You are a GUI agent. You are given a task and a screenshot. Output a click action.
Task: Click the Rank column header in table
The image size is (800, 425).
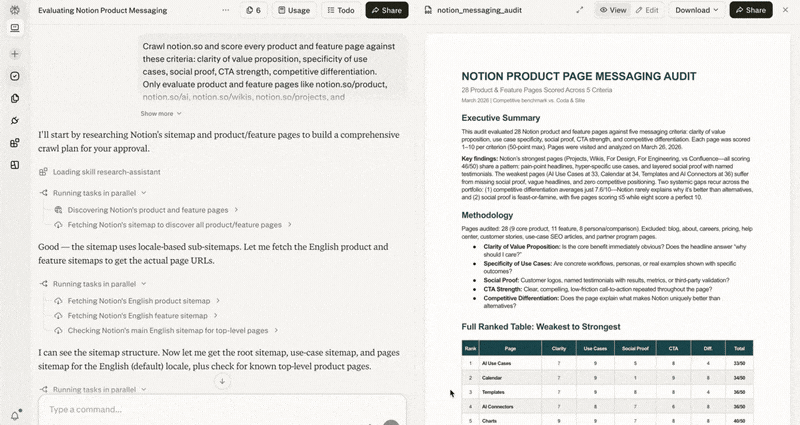pyautogui.click(x=470, y=348)
